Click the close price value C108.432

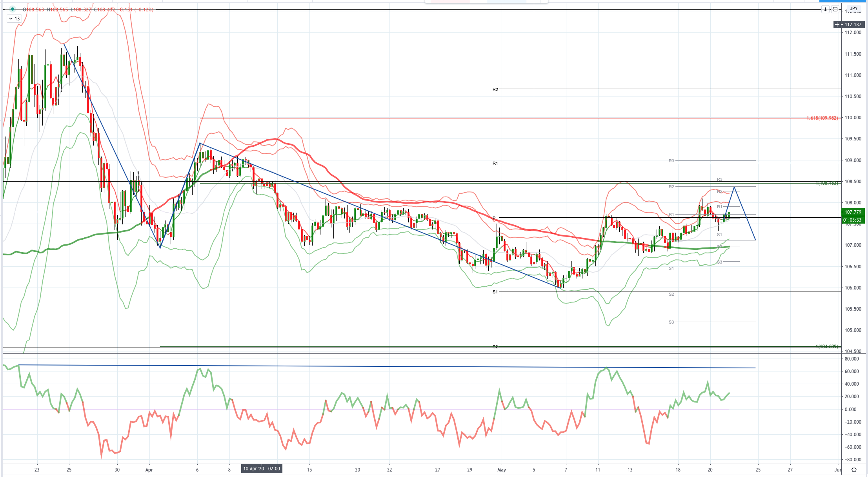[104, 9]
